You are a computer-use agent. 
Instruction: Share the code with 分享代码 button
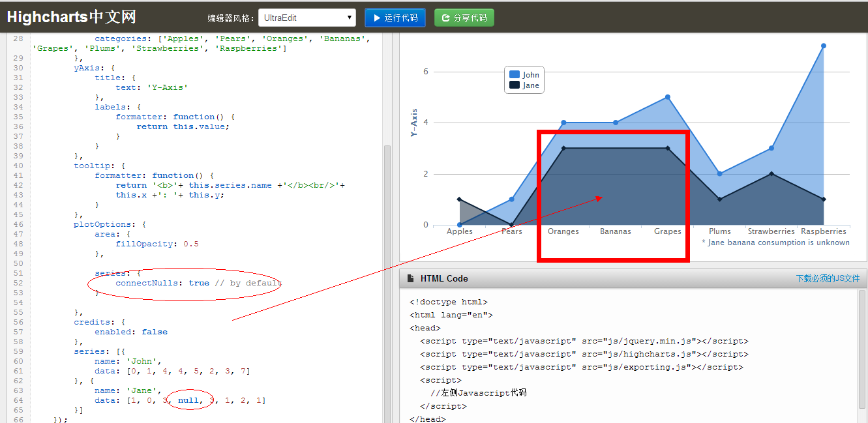pyautogui.click(x=464, y=18)
